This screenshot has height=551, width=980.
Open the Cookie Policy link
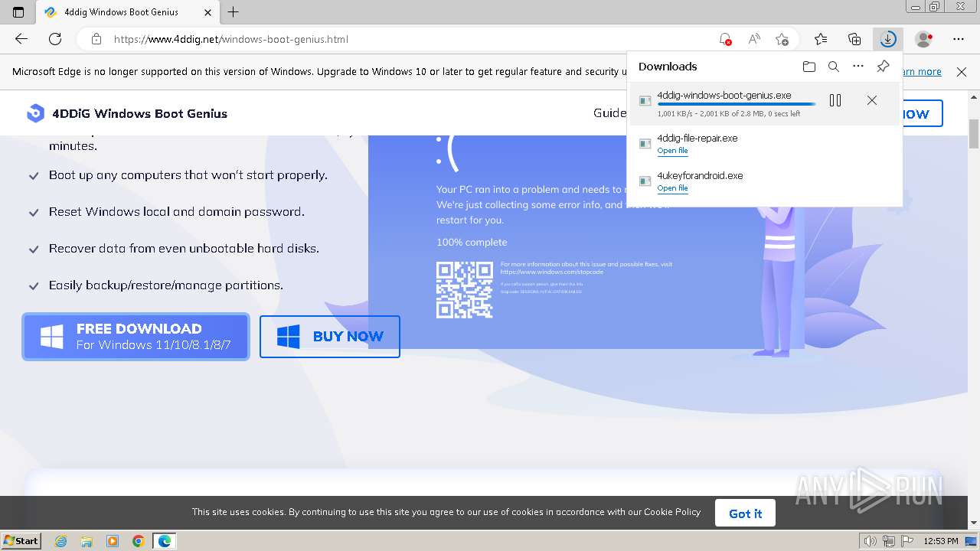(672, 512)
